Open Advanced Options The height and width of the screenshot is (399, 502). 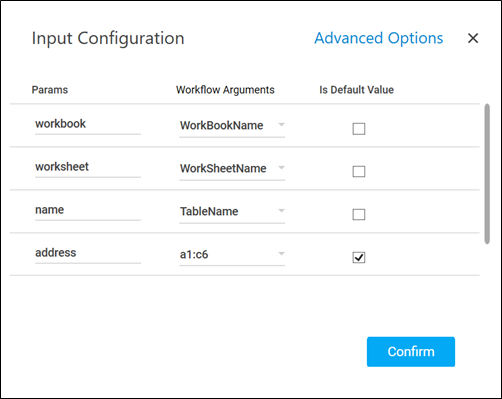pyautogui.click(x=379, y=38)
